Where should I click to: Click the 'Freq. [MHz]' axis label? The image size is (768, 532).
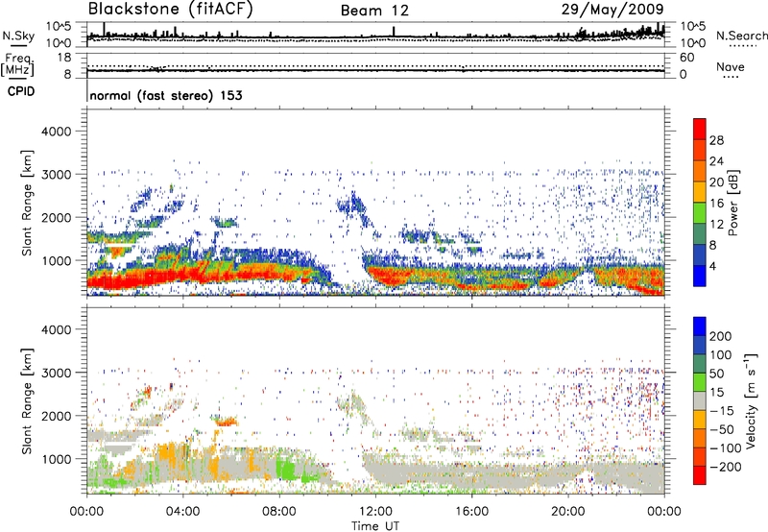click(x=17, y=64)
